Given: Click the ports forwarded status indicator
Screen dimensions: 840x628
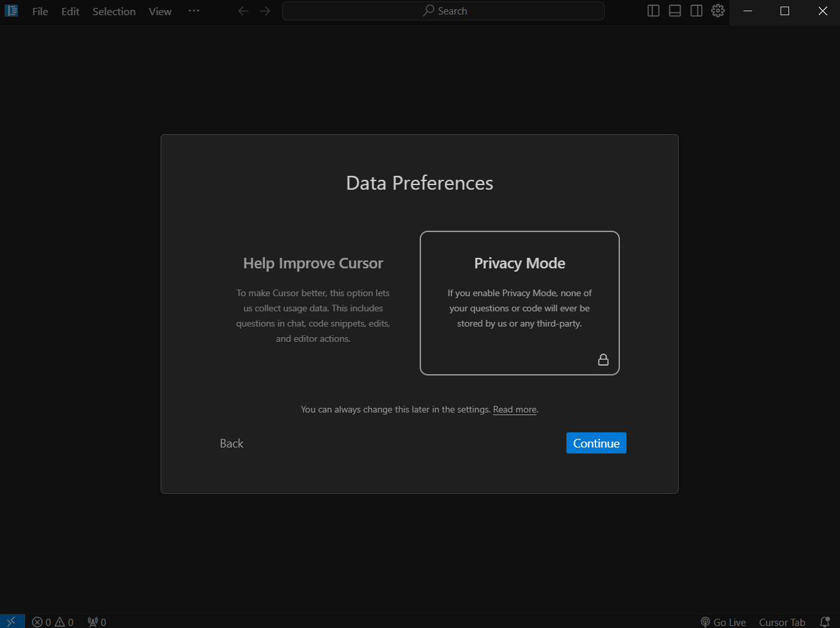Looking at the screenshot, I should pyautogui.click(x=96, y=622).
